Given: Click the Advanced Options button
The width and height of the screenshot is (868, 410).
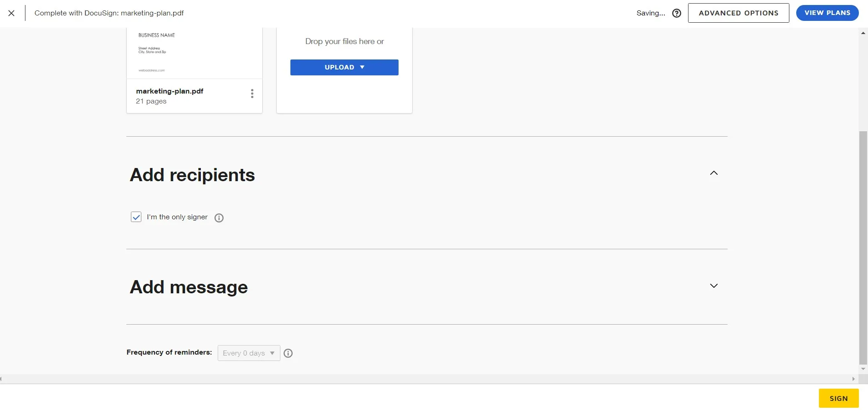Looking at the screenshot, I should click(x=738, y=13).
